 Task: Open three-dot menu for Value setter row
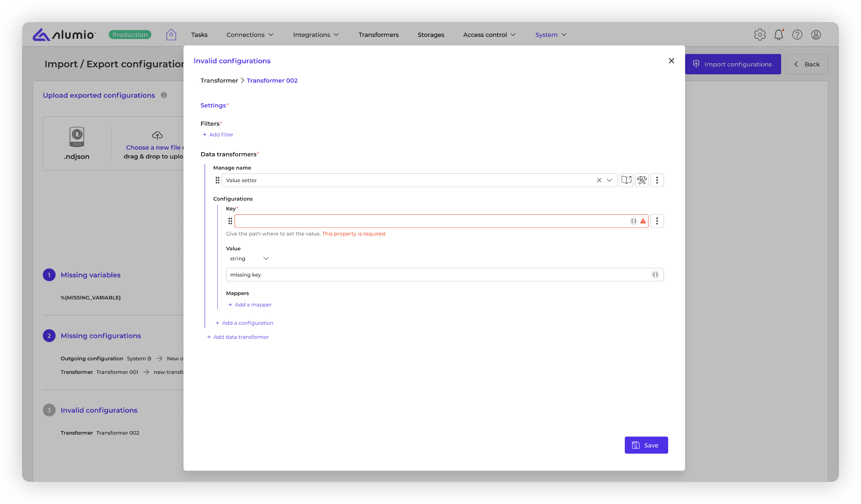tap(657, 180)
